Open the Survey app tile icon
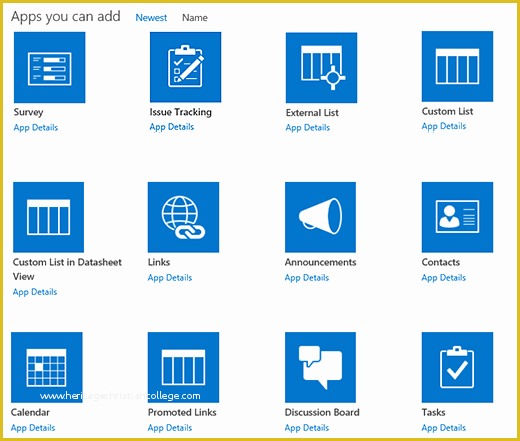The image size is (520, 441). [x=49, y=67]
